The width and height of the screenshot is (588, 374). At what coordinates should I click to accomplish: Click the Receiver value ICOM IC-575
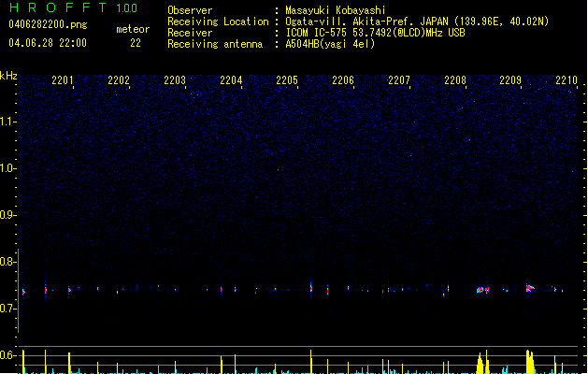[317, 33]
